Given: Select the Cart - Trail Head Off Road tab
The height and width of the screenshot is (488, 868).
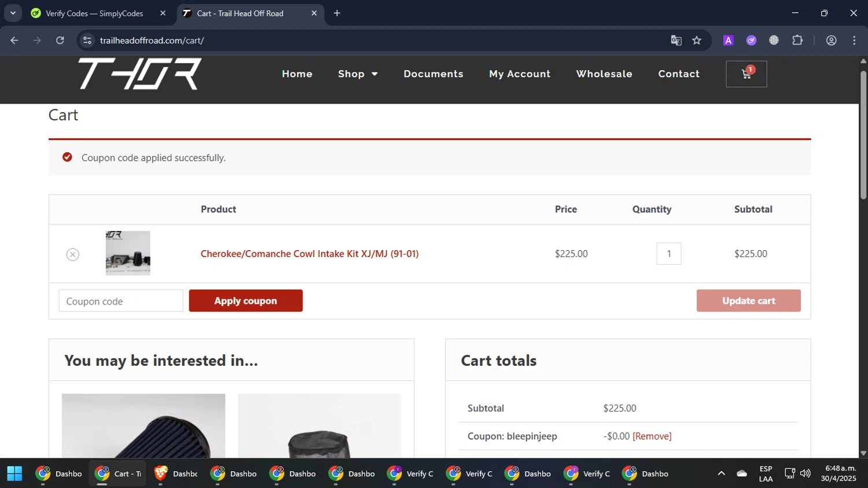Looking at the screenshot, I should coord(250,13).
